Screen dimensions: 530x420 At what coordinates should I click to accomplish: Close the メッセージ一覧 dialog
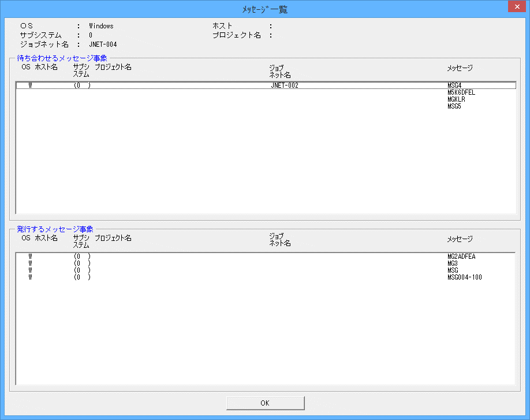tap(517, 6)
